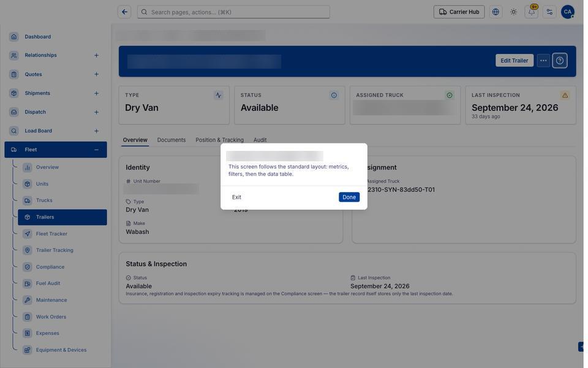Image resolution: width=588 pixels, height=368 pixels.
Task: Open the trailer more options ellipsis
Action: tap(543, 61)
